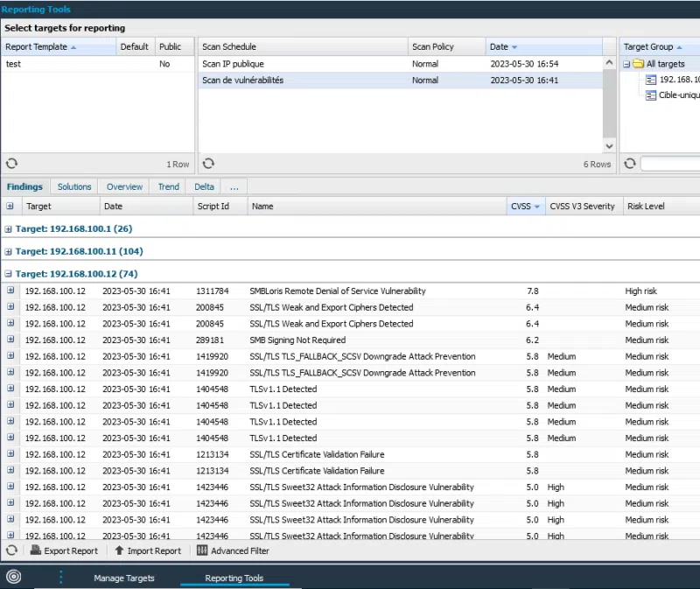Switch to the Solutions tab
Screen dimensions: 700x589
74,186
